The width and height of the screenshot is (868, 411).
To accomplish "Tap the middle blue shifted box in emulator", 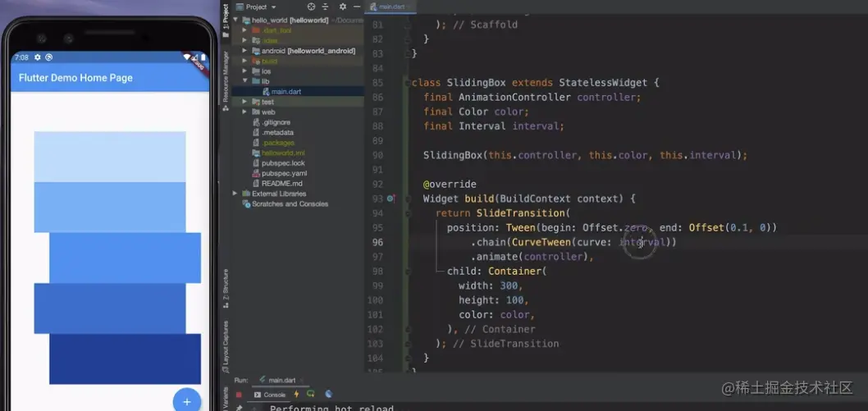I will click(x=125, y=258).
